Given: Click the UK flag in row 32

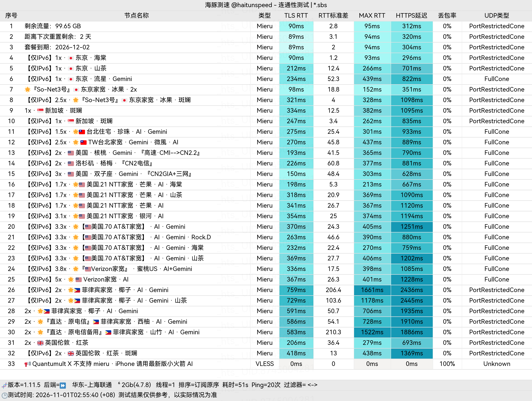Looking at the screenshot, I should [x=71, y=353].
